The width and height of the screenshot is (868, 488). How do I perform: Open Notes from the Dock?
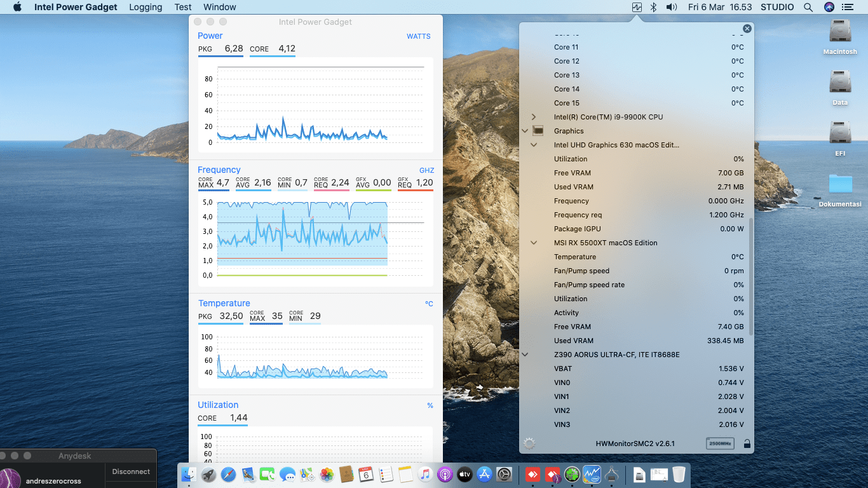[405, 474]
